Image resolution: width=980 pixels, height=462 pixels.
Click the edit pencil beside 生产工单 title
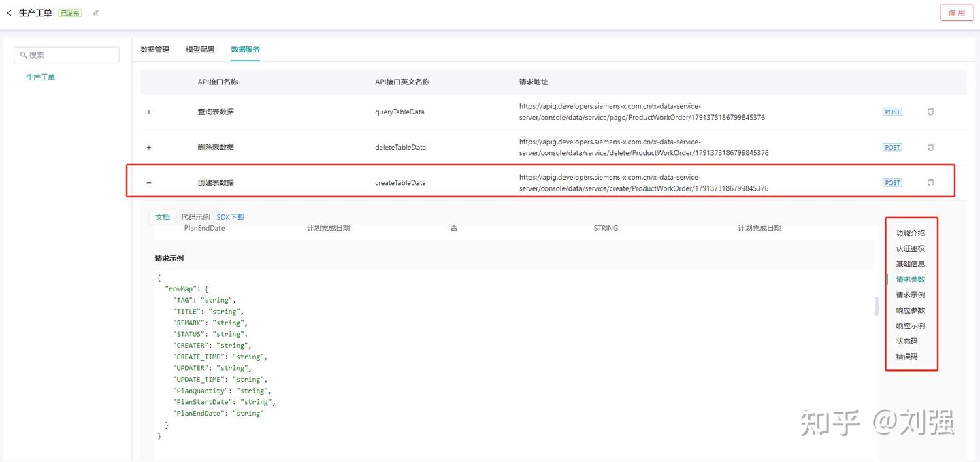pos(95,12)
